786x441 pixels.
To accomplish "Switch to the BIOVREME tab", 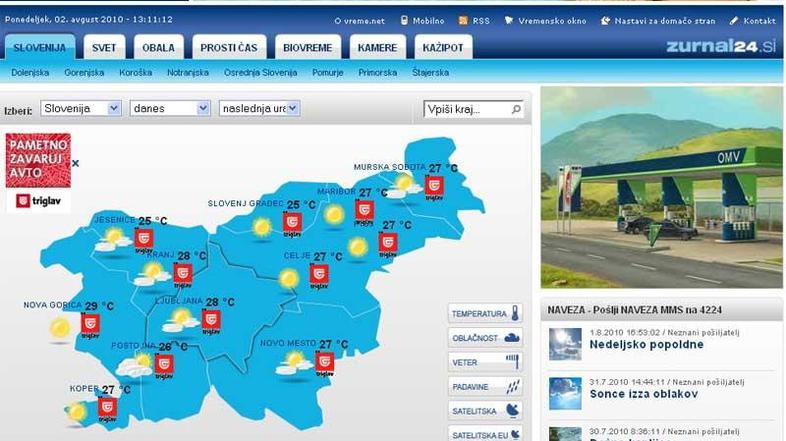I will coord(308,48).
